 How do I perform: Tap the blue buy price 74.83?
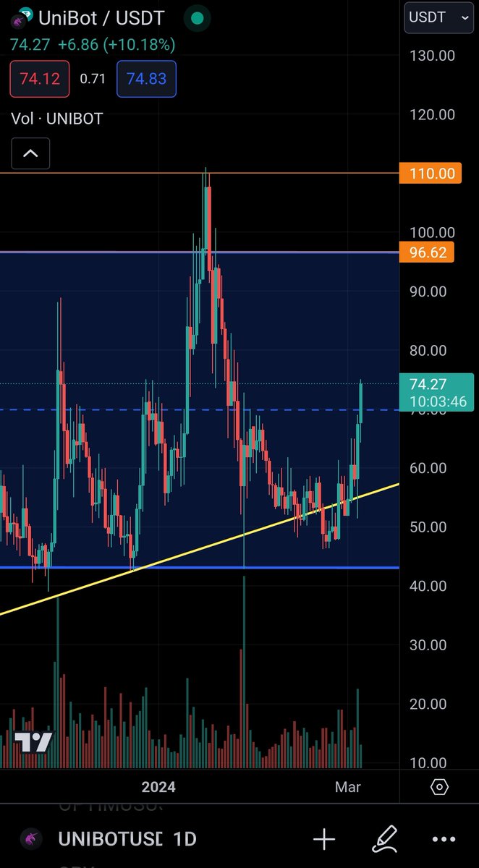pos(146,79)
